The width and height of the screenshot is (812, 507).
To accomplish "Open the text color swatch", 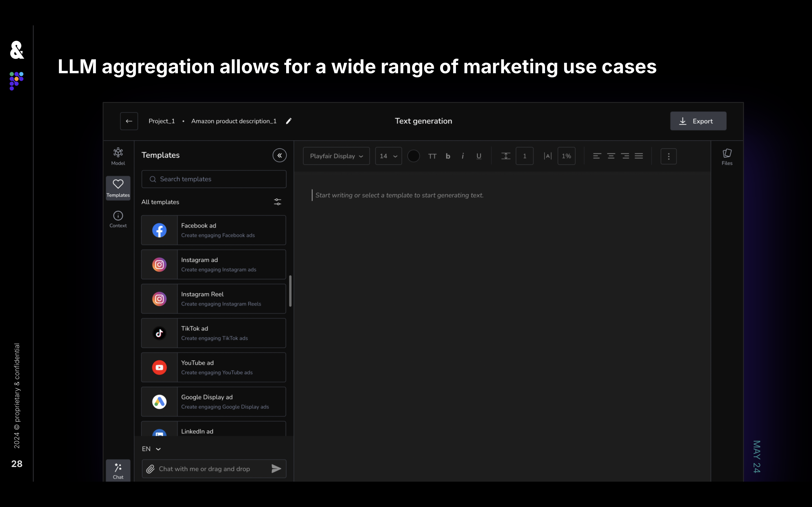I will [413, 156].
